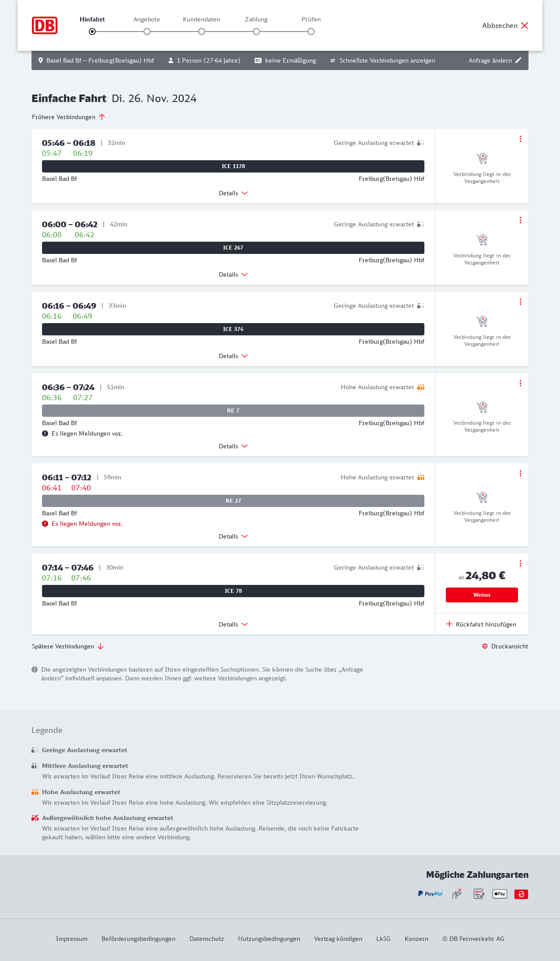Click the Apple Pay payment icon
The image size is (560, 961).
click(x=500, y=894)
